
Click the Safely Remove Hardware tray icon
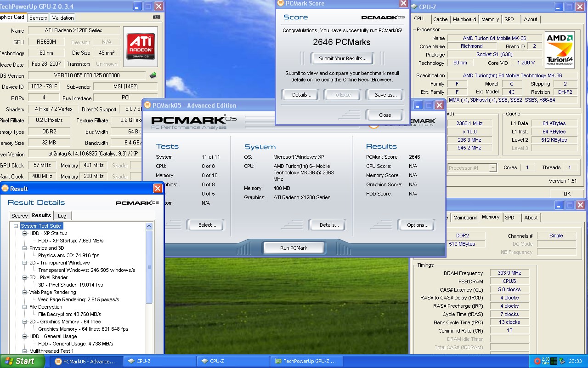point(562,361)
